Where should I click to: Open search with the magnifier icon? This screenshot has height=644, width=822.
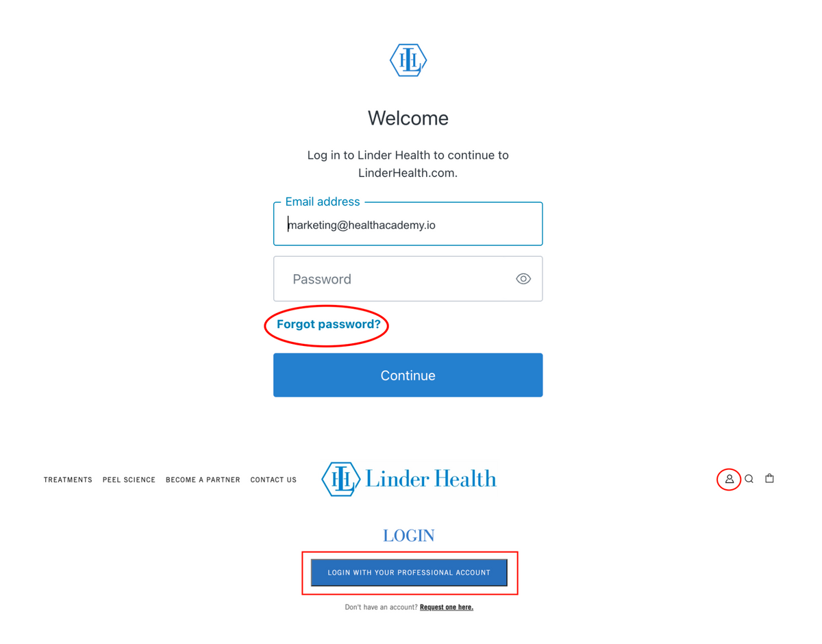click(x=749, y=479)
